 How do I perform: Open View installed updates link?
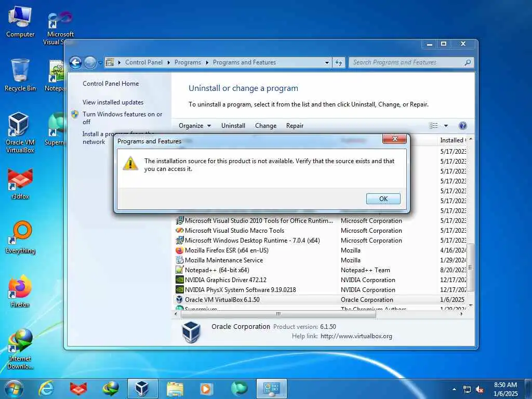pyautogui.click(x=113, y=102)
